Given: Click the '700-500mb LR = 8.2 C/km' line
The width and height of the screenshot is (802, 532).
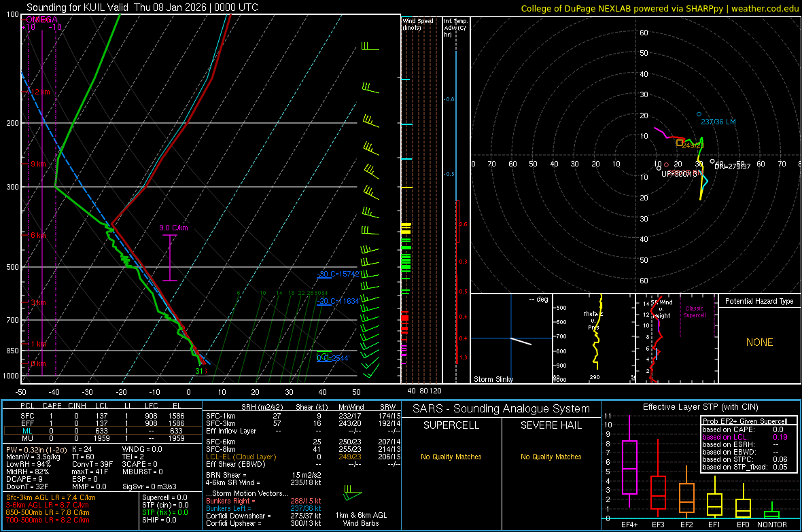Looking at the screenshot, I should [48, 520].
